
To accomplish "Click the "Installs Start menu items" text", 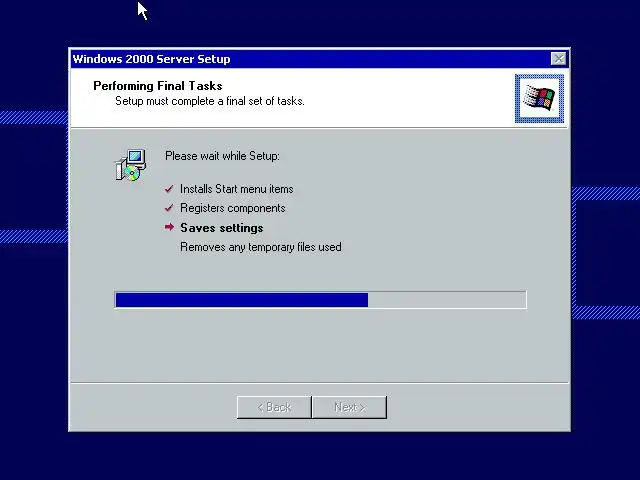I will point(237,189).
